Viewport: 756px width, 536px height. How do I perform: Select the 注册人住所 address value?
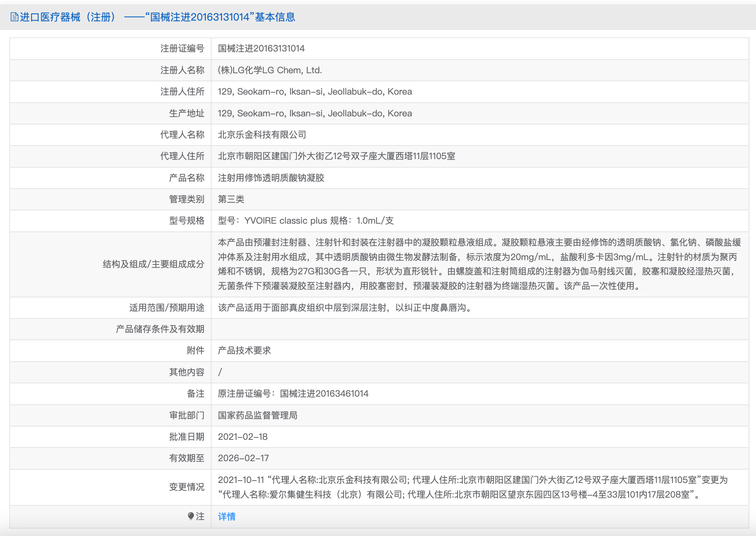pos(315,91)
